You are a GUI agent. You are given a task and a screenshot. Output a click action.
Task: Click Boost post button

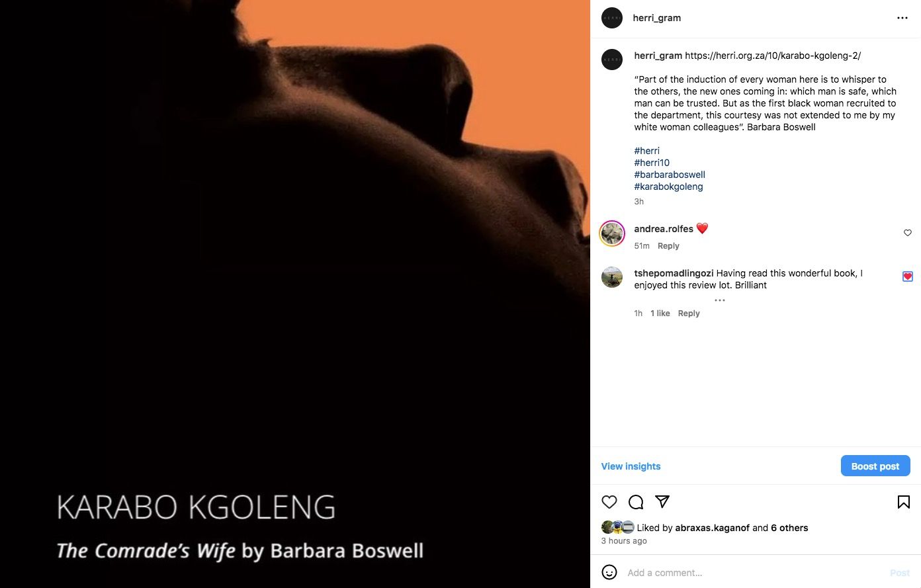(875, 466)
